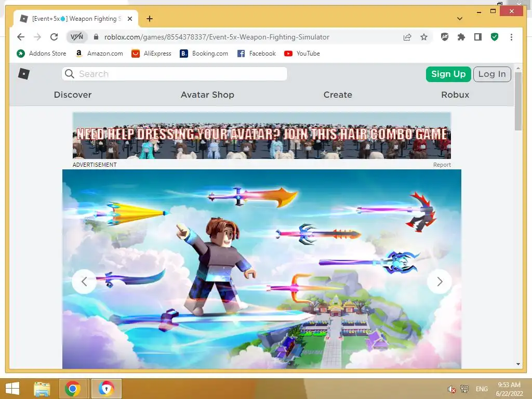Open the VPN badge in address bar
Screen dimensions: 532x399
point(77,37)
